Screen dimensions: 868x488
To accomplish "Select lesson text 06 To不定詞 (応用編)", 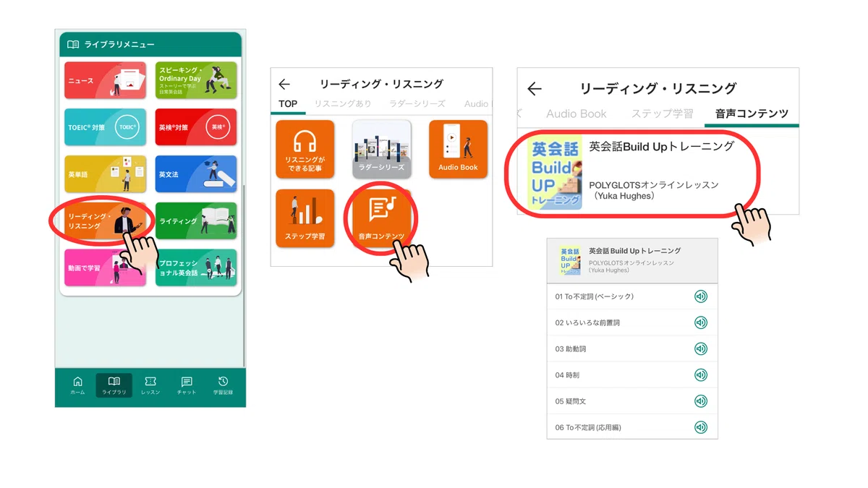I will pyautogui.click(x=589, y=427).
